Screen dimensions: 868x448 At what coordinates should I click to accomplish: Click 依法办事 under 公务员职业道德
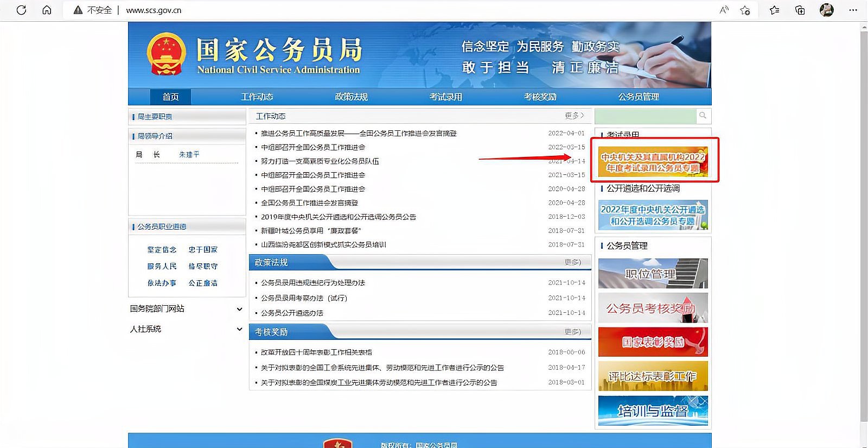click(162, 283)
